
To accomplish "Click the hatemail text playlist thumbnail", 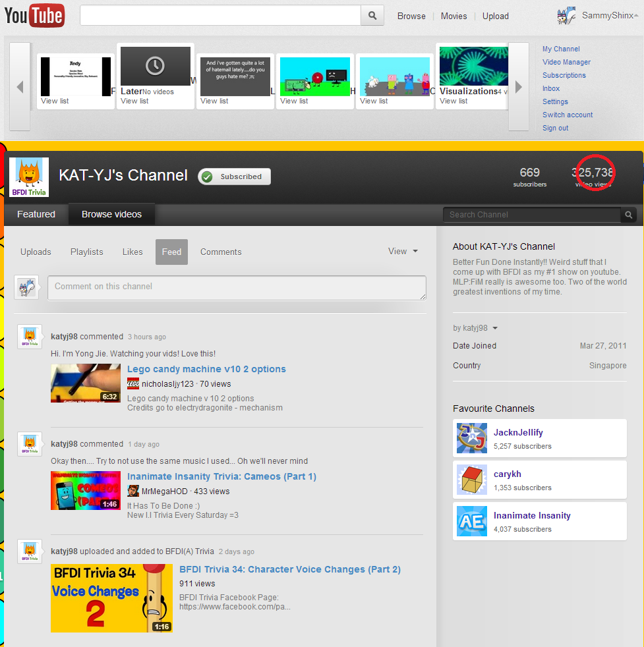I will 235,76.
